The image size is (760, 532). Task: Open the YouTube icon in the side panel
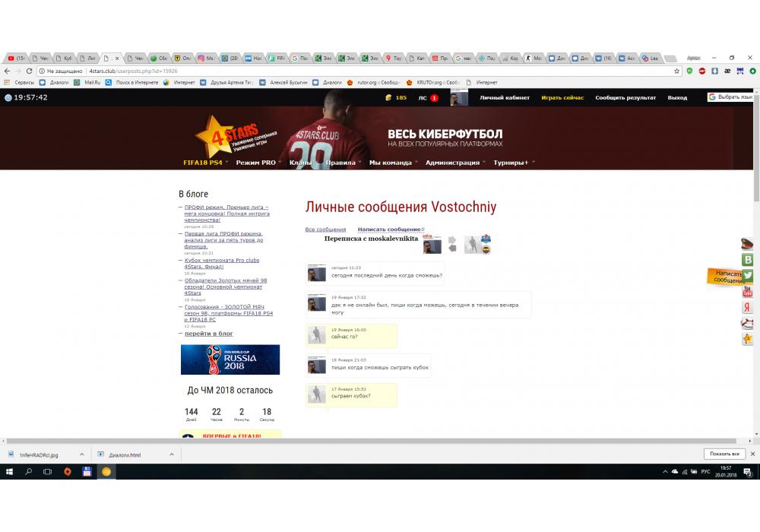click(x=747, y=291)
